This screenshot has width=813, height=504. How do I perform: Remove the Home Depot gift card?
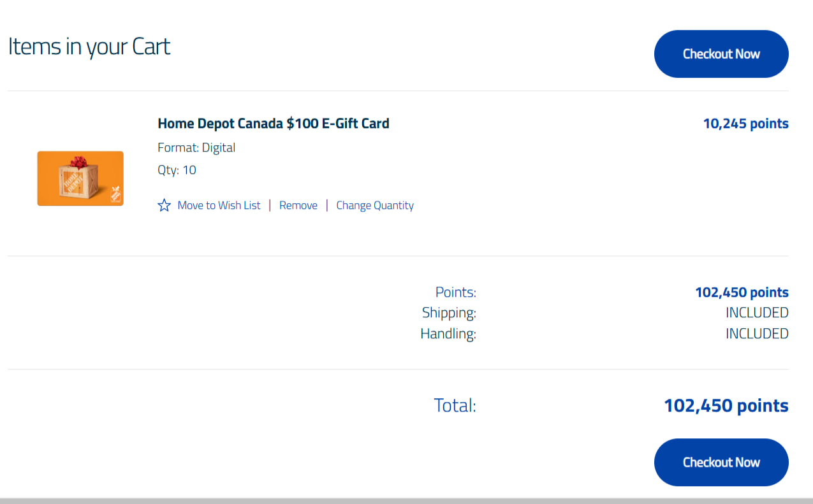298,205
